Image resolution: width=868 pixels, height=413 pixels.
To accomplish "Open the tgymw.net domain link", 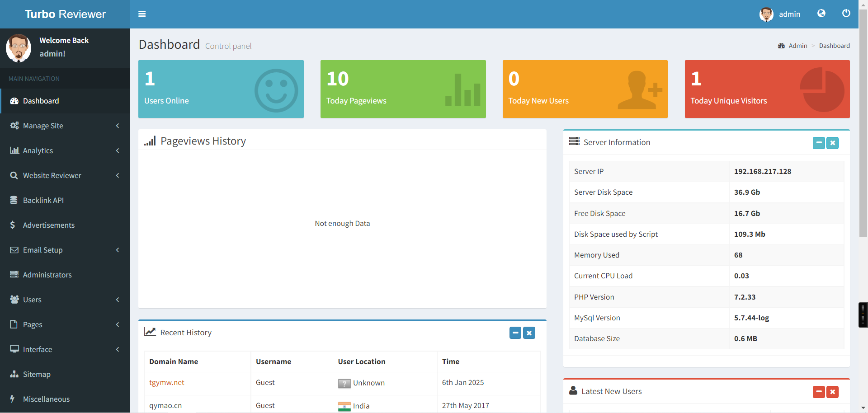I will (x=167, y=382).
